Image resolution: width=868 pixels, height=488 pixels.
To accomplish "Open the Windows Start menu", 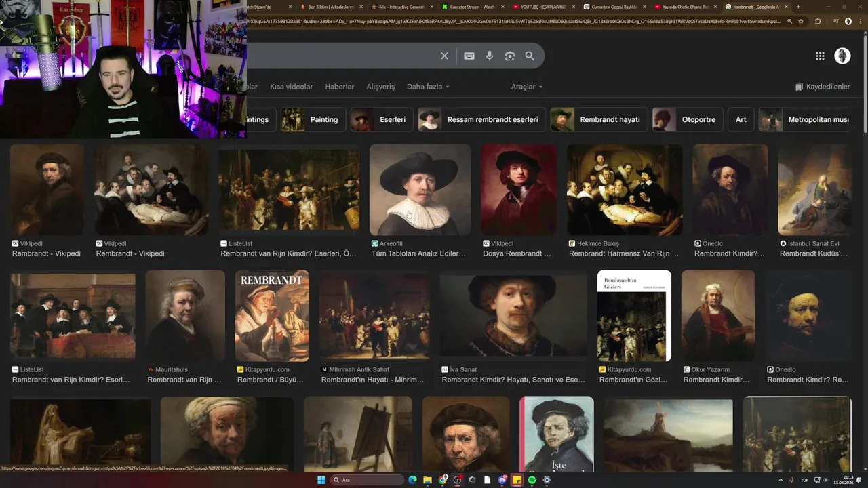I will (321, 480).
